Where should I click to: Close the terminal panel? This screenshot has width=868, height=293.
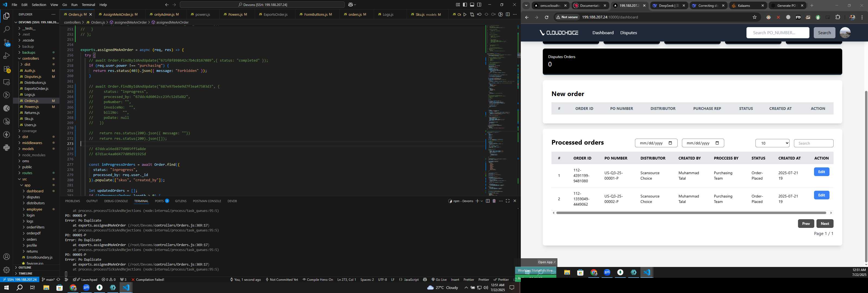click(515, 201)
